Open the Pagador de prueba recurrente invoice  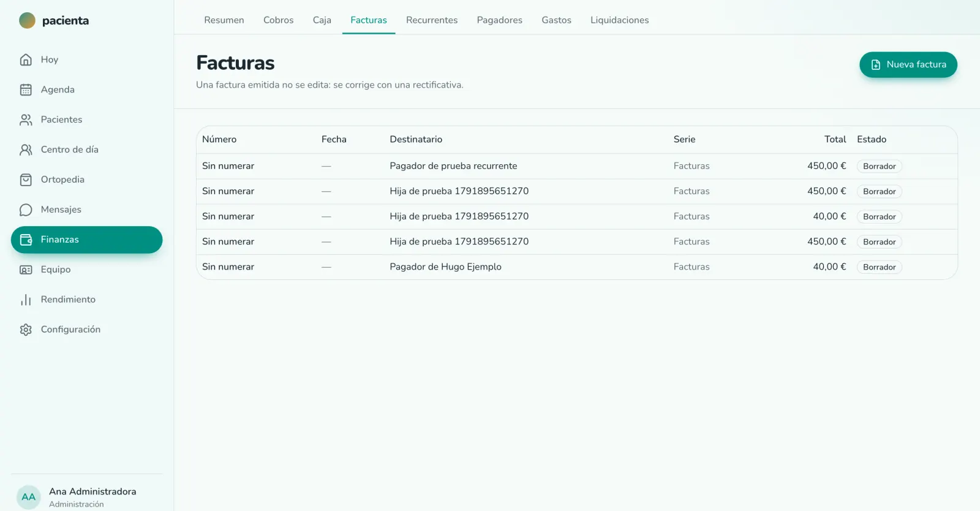pyautogui.click(x=577, y=166)
